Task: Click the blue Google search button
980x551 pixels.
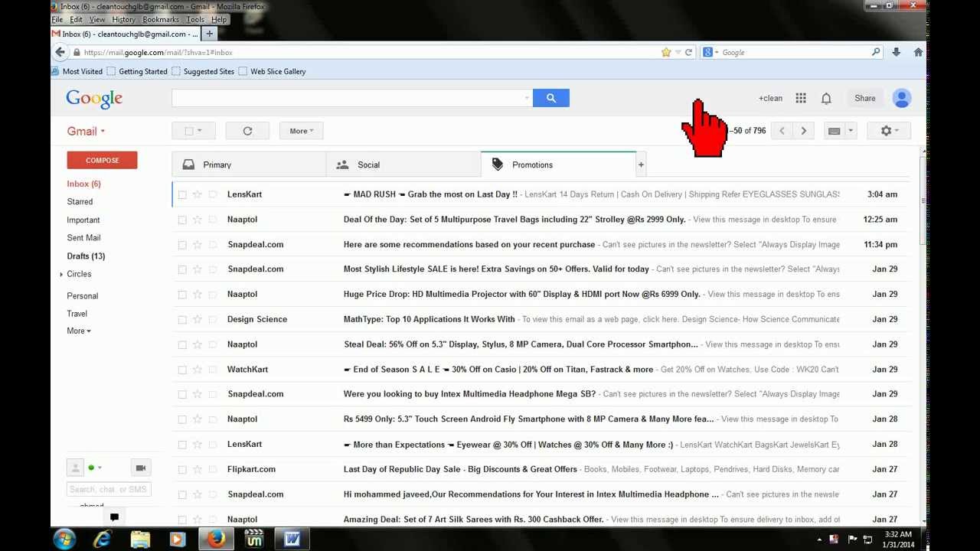Action: pos(550,98)
